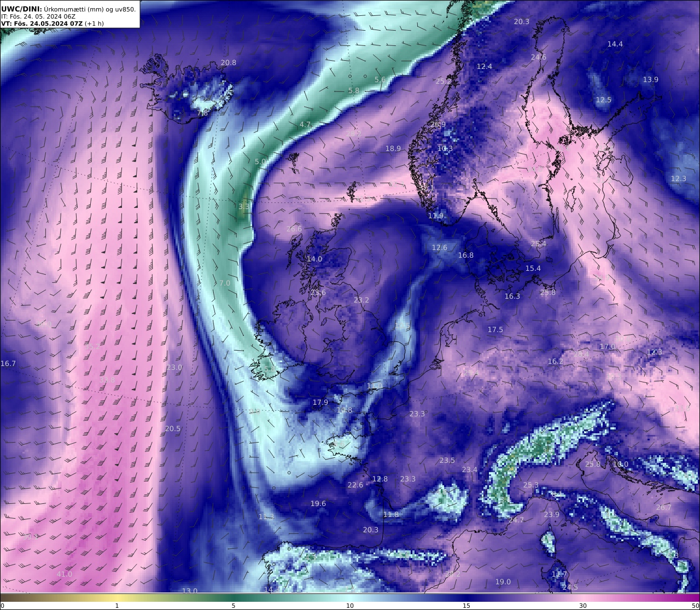The image size is (700, 610).
Task: Click the colorbar tick label 15
Action: pos(466,606)
